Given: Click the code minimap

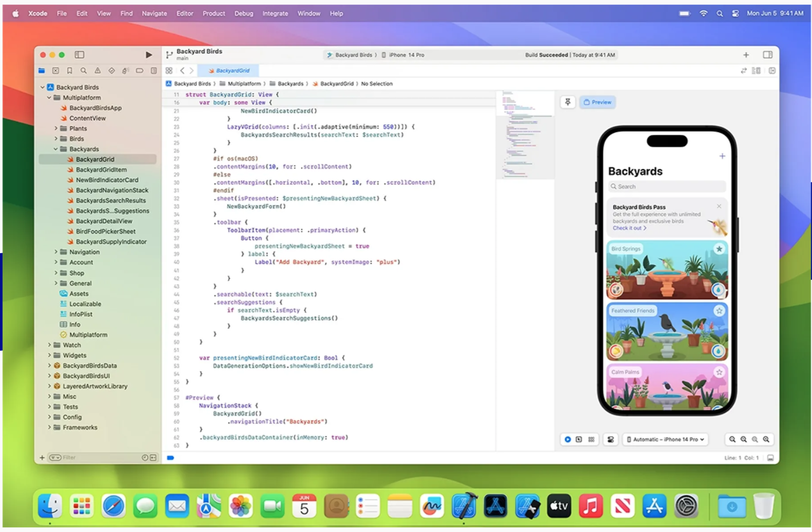Looking at the screenshot, I should click(525, 135).
